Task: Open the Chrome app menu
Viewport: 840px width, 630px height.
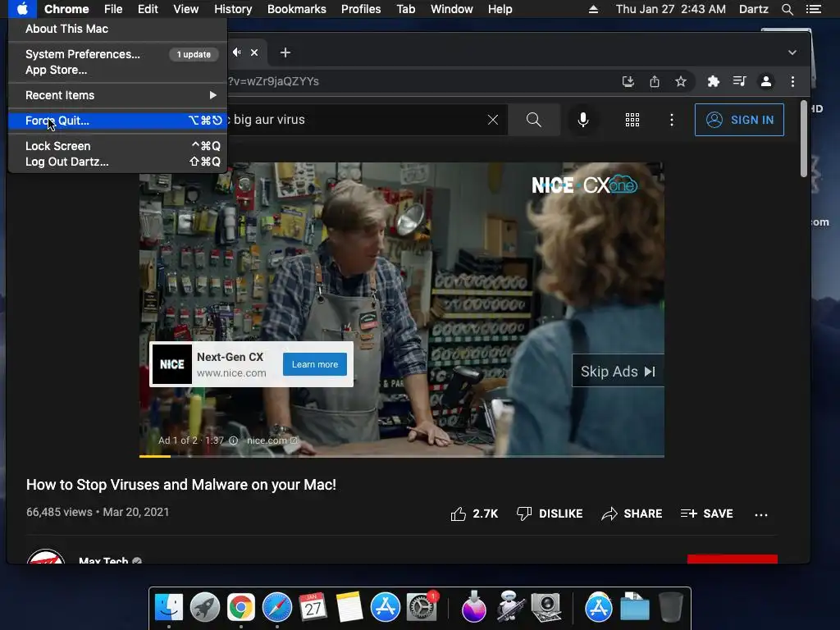Action: (66, 9)
